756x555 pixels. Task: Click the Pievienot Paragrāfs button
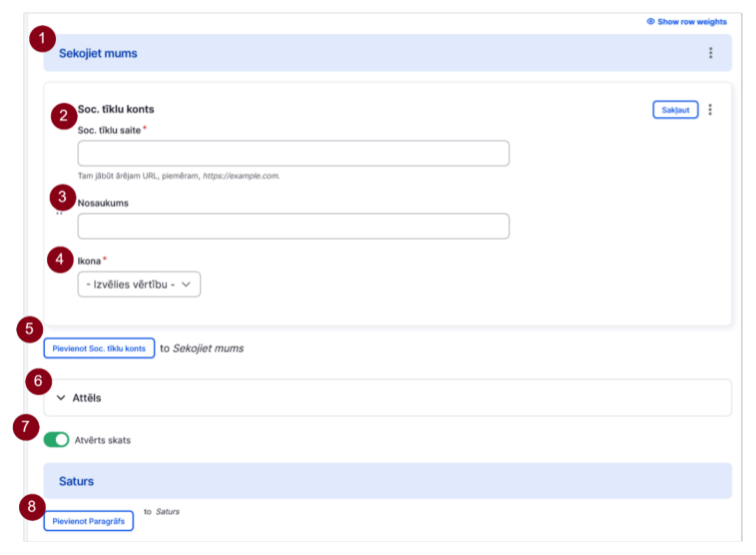[x=88, y=521]
